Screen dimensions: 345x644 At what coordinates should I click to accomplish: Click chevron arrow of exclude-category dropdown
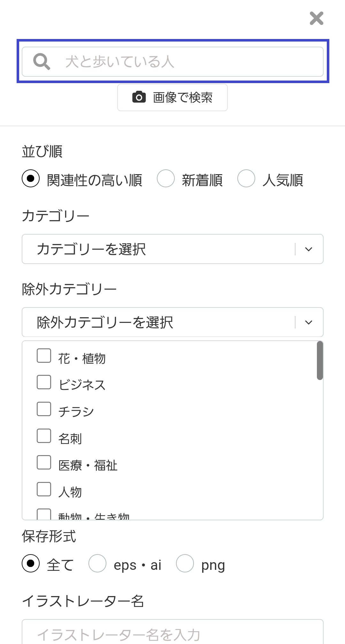(x=309, y=322)
